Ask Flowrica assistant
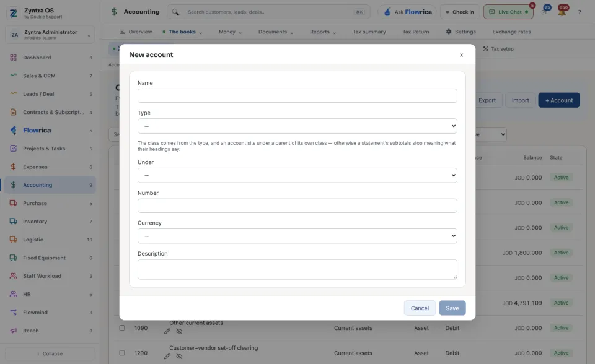This screenshot has height=364, width=595. pos(407,12)
